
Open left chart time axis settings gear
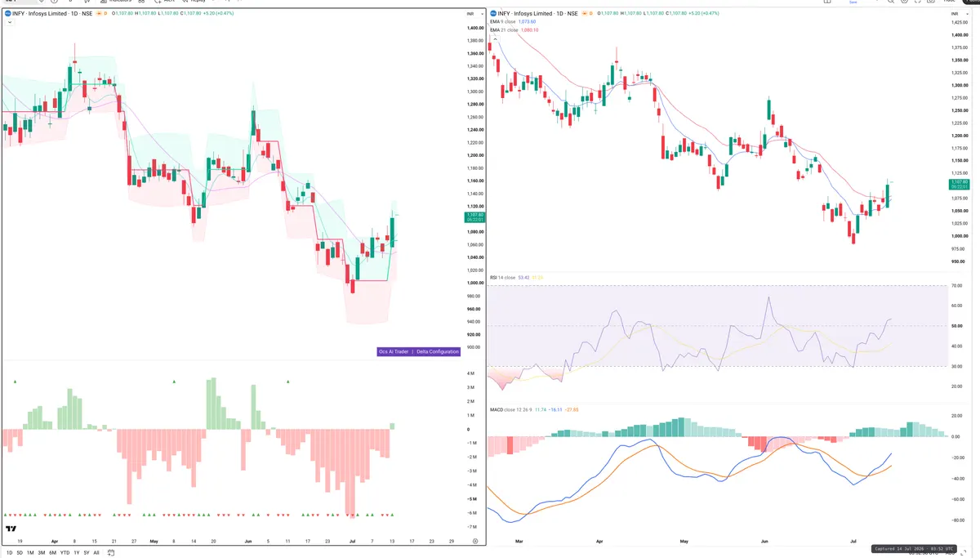point(475,541)
